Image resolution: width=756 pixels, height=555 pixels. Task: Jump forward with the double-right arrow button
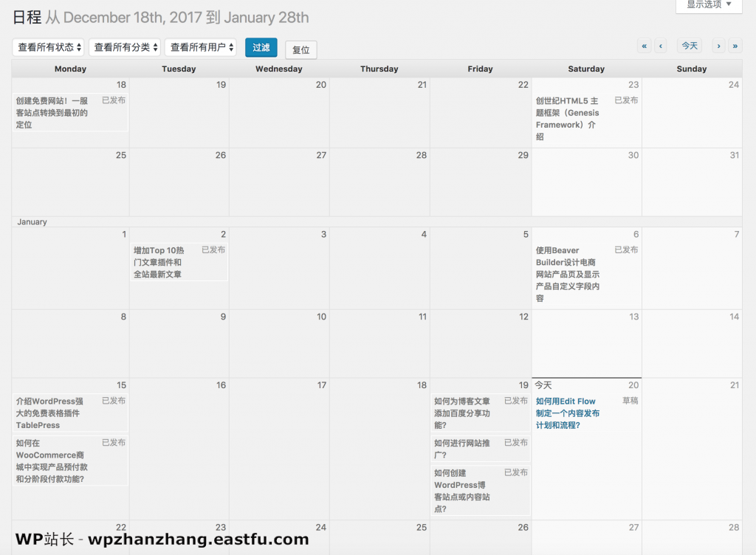coord(735,46)
